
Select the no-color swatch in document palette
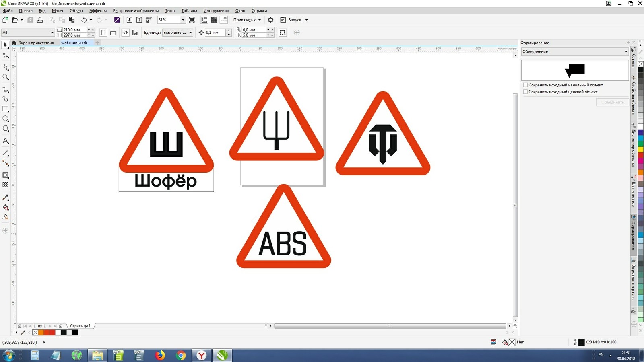[x=35, y=333]
